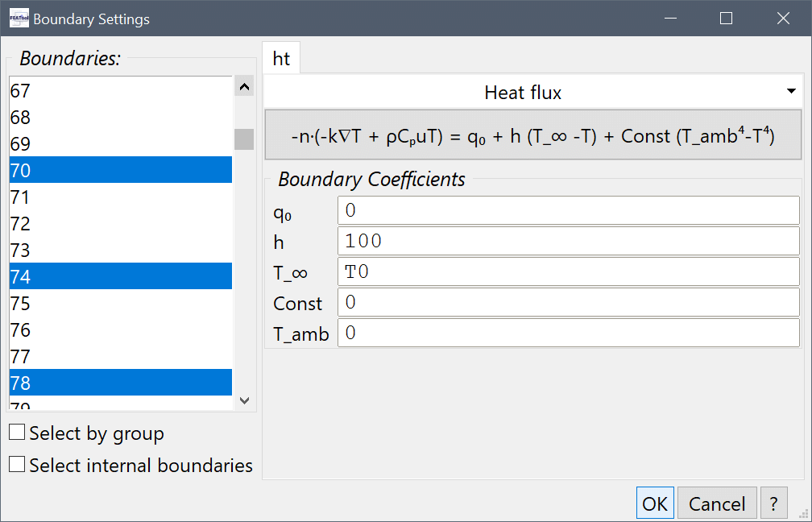Confirm settings with OK button
The width and height of the screenshot is (812, 522).
655,504
